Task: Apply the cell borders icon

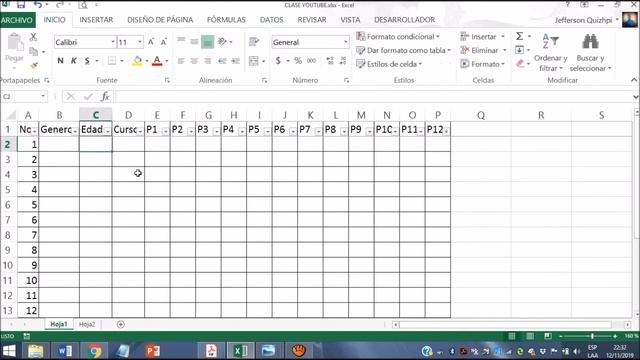Action: (111, 61)
